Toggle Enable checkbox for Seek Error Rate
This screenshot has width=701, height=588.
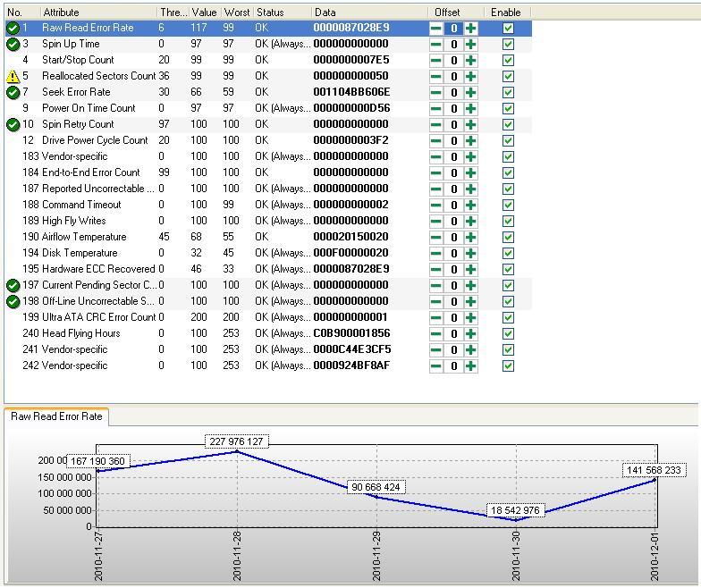pyautogui.click(x=508, y=93)
